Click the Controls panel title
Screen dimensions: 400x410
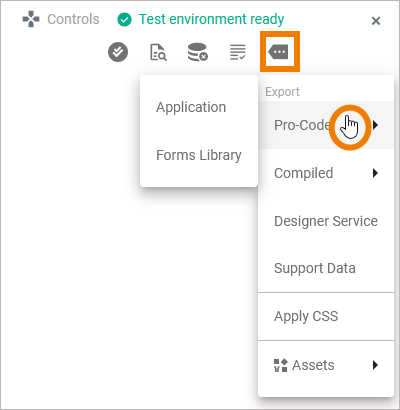tap(73, 19)
